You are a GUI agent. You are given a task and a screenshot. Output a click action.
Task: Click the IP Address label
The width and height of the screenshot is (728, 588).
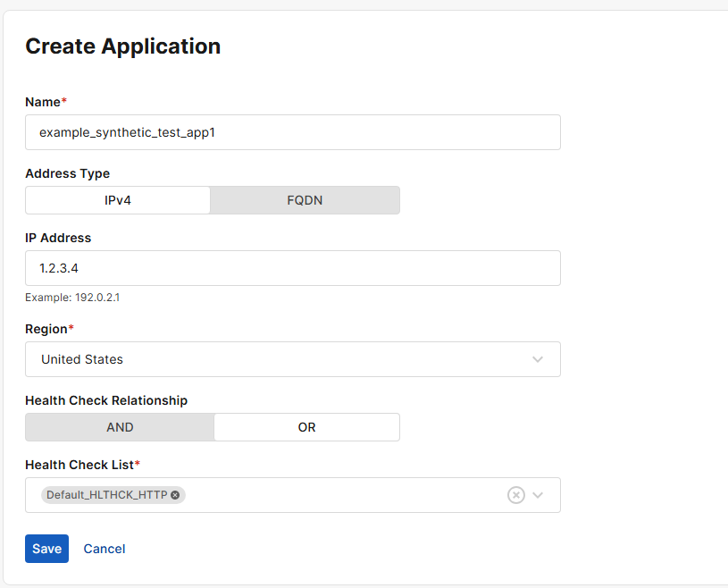(x=58, y=238)
